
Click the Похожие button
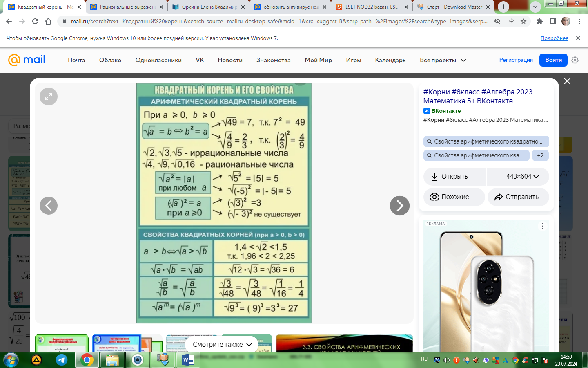[x=454, y=197]
